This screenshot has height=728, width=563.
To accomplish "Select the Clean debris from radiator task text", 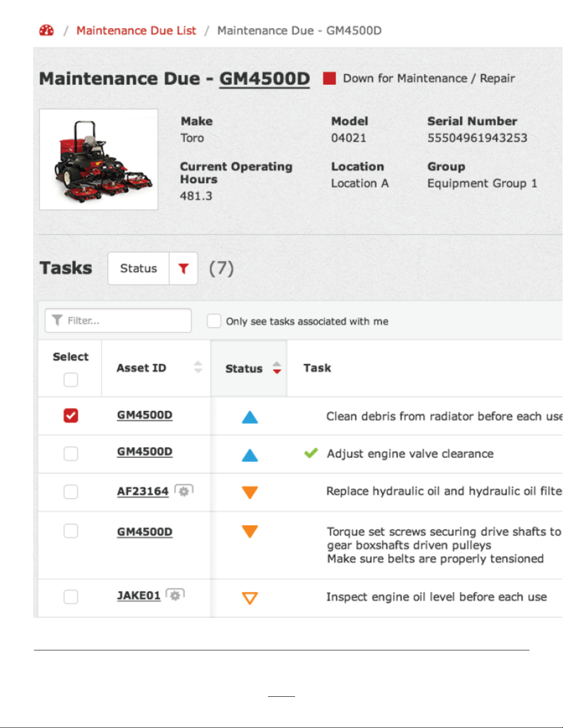I will (444, 416).
